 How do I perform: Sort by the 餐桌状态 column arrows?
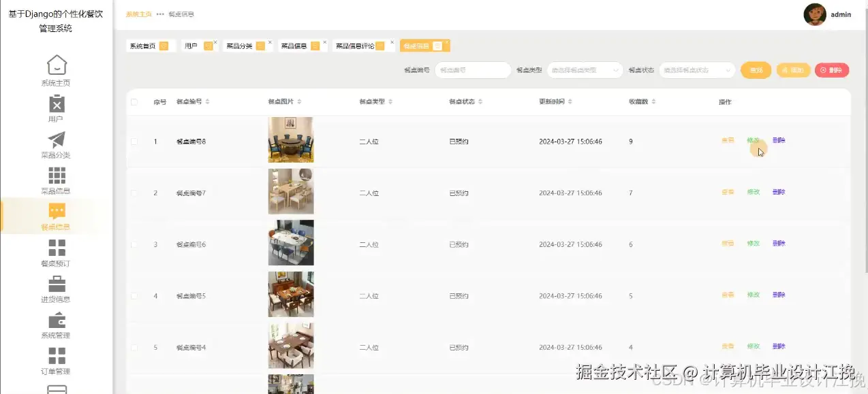click(x=480, y=101)
